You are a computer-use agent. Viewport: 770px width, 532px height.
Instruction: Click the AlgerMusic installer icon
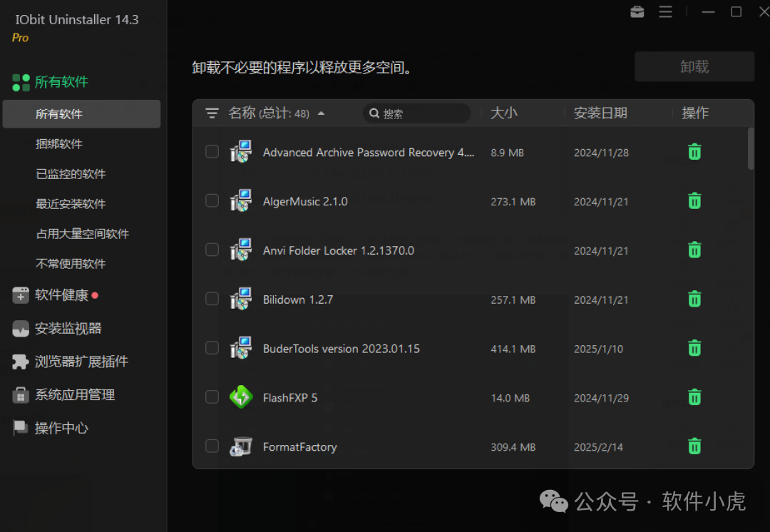point(241,200)
